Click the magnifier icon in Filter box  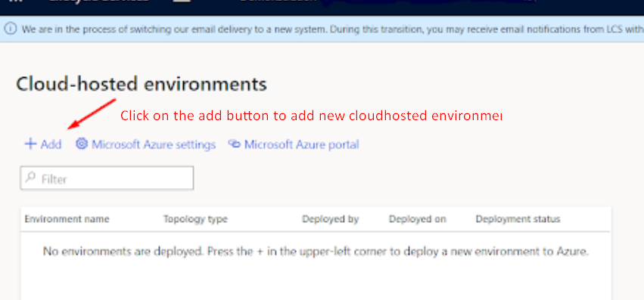click(30, 178)
